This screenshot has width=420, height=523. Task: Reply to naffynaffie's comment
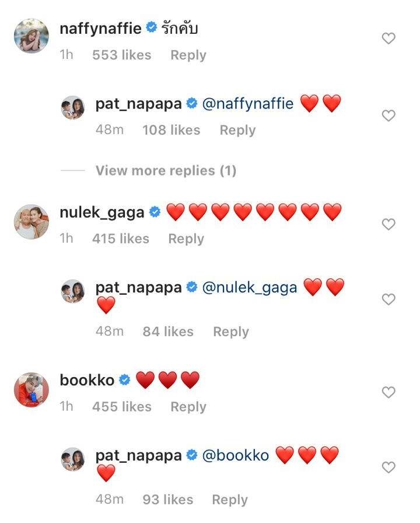click(x=188, y=55)
